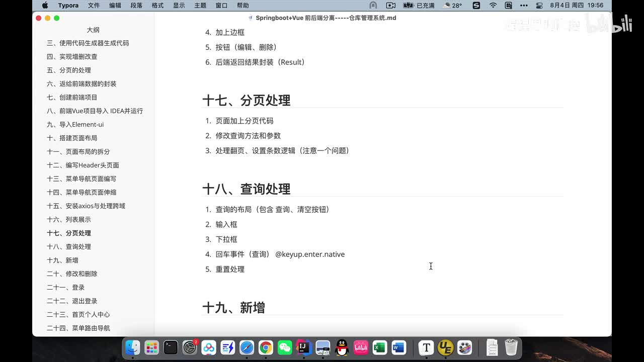Open Finder from the Dock
Viewport: 644px width, 362px height.
coord(132,347)
